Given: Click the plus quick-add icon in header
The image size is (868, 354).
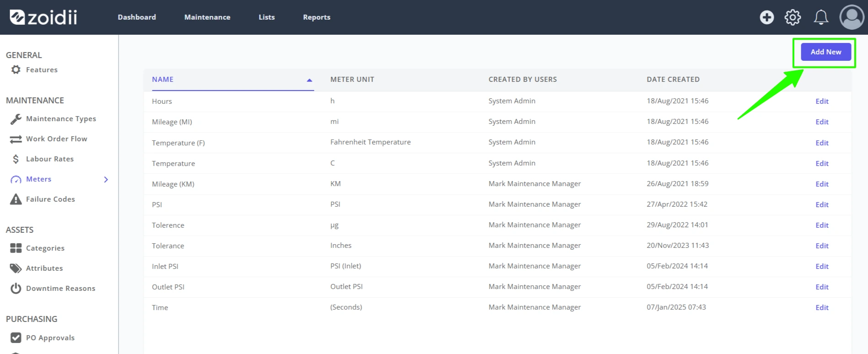Looking at the screenshot, I should click(767, 17).
